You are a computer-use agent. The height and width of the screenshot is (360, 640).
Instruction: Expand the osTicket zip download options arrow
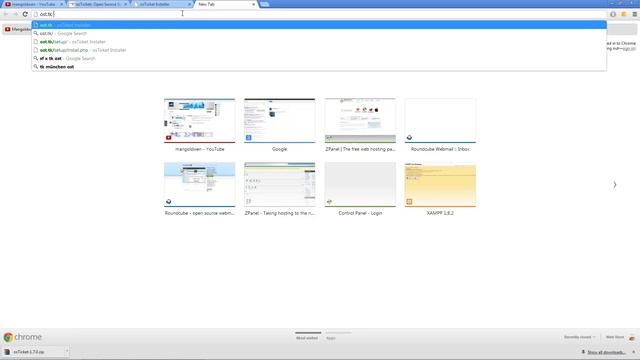67,351
